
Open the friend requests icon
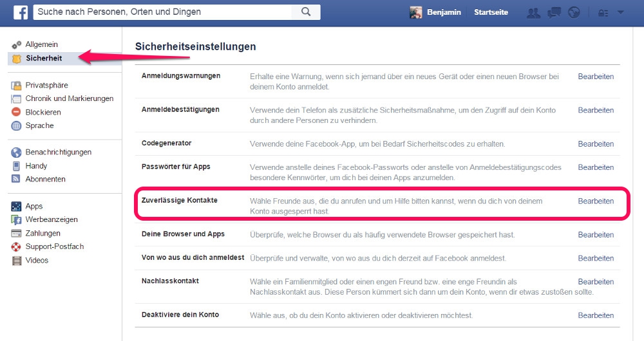pyautogui.click(x=533, y=13)
